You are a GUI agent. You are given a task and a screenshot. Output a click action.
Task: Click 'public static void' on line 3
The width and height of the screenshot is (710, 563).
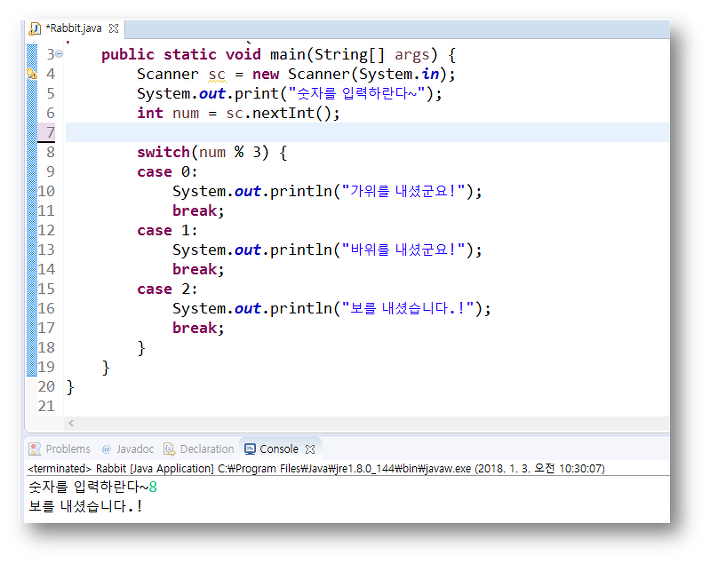pyautogui.click(x=181, y=55)
